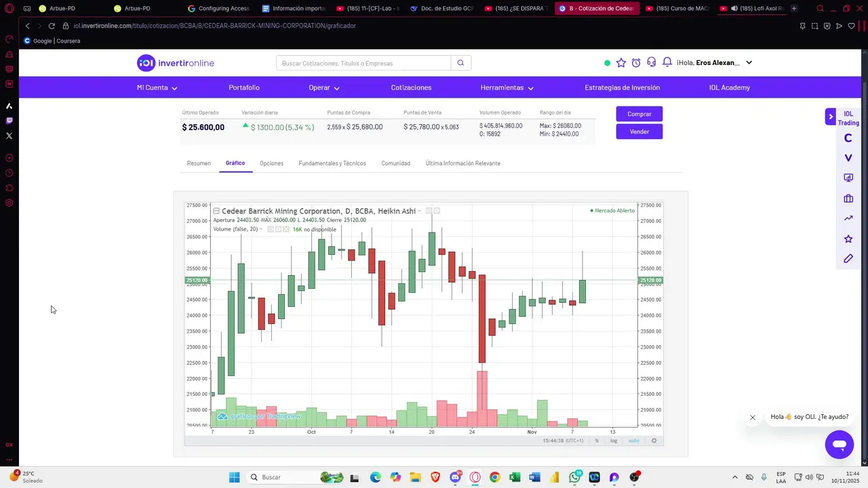The width and height of the screenshot is (868, 488).
Task: Open the headset support icon
Action: [x=652, y=62]
